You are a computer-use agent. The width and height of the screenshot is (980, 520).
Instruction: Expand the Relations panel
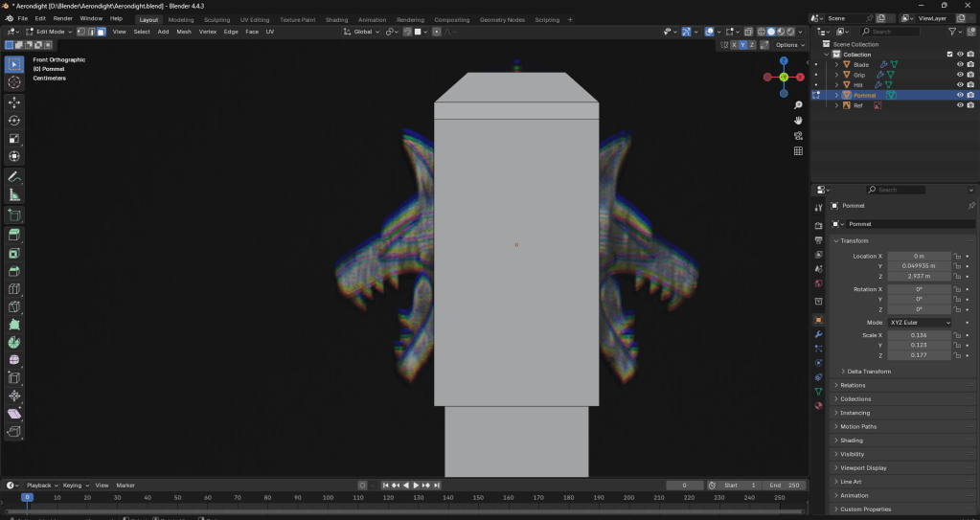click(853, 385)
